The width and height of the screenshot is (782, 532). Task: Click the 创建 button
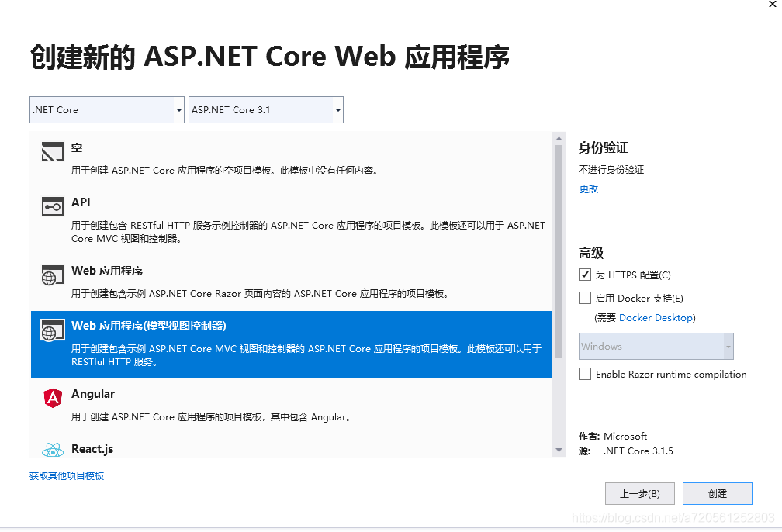[717, 493]
